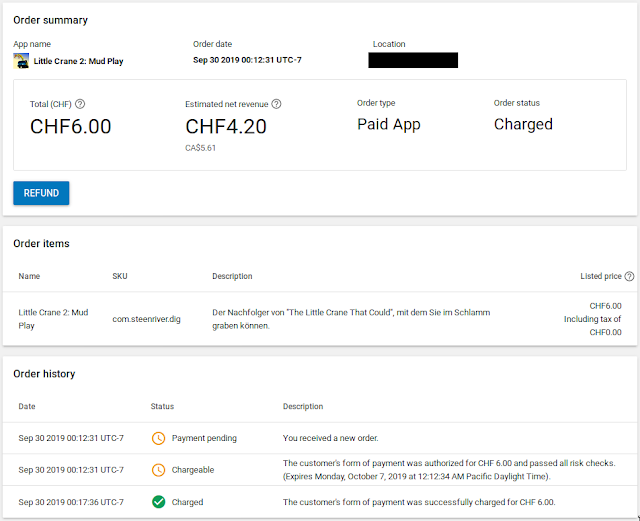The width and height of the screenshot is (640, 521).
Task: Click the Status column header in Order history
Action: [x=162, y=407]
